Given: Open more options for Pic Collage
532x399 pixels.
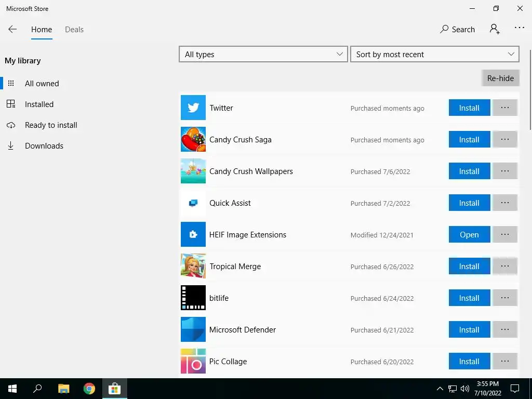Looking at the screenshot, I should coord(505,361).
